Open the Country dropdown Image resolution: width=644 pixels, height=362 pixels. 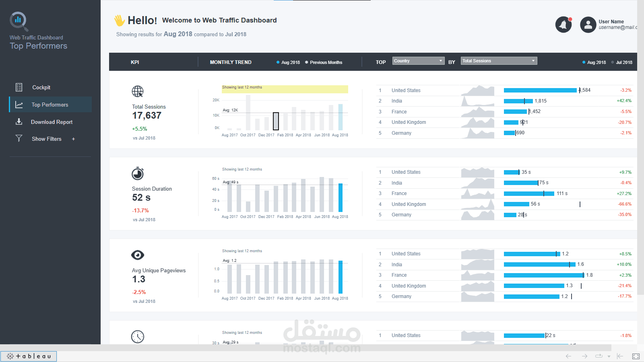coord(418,60)
